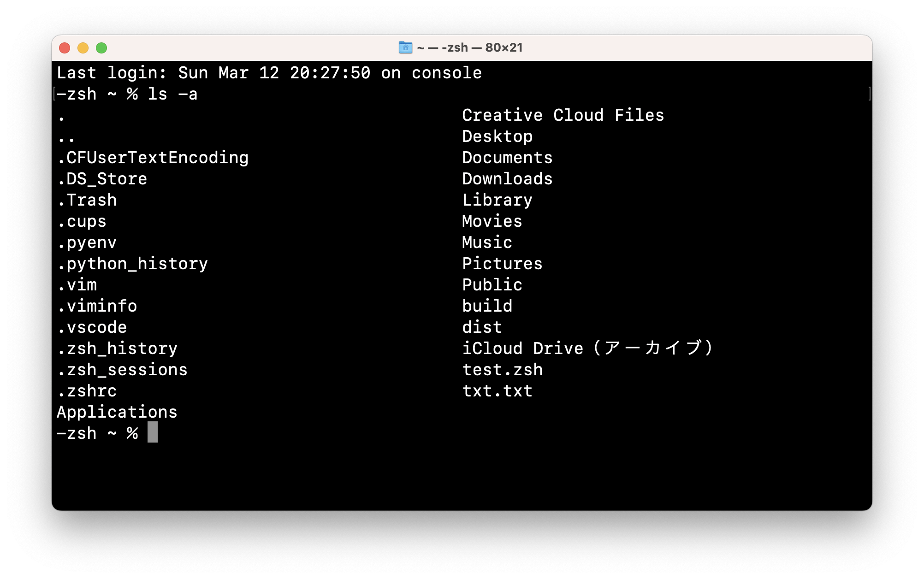Viewport: 924px width, 579px height.
Task: Click the '.python_history' entry
Action: tap(133, 264)
